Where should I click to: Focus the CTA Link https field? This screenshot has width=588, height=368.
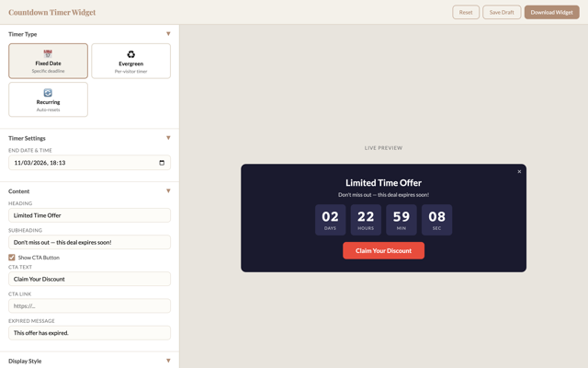click(x=89, y=306)
